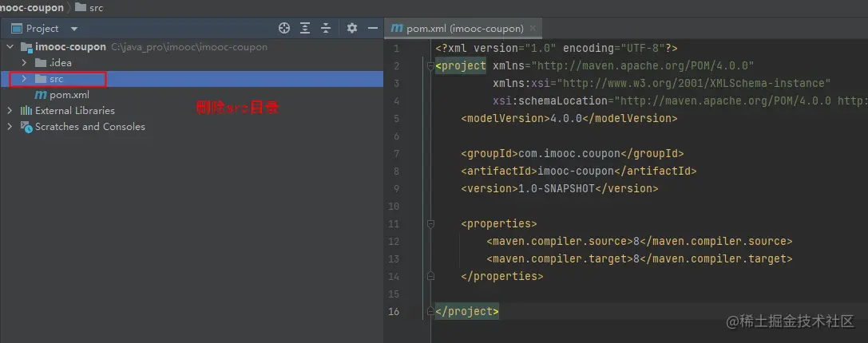This screenshot has height=343, width=868.
Task: Click the Select Opened File crosshair icon
Action: click(x=284, y=28)
